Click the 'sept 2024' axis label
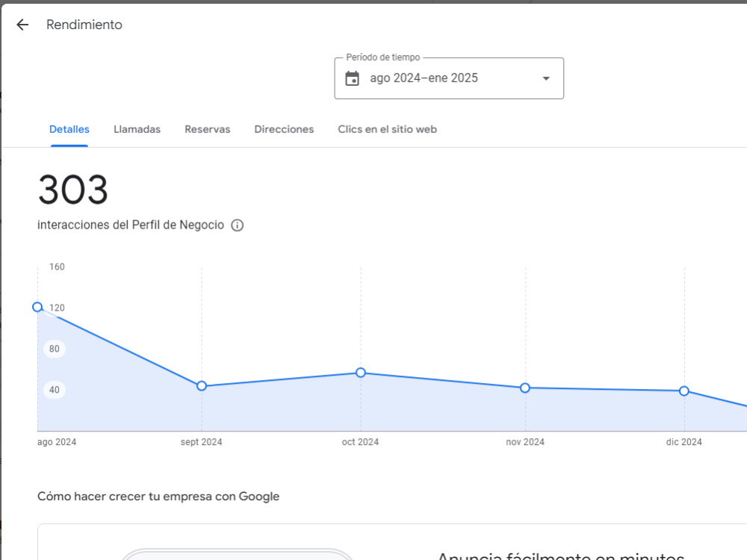Image resolution: width=747 pixels, height=560 pixels. [202, 442]
